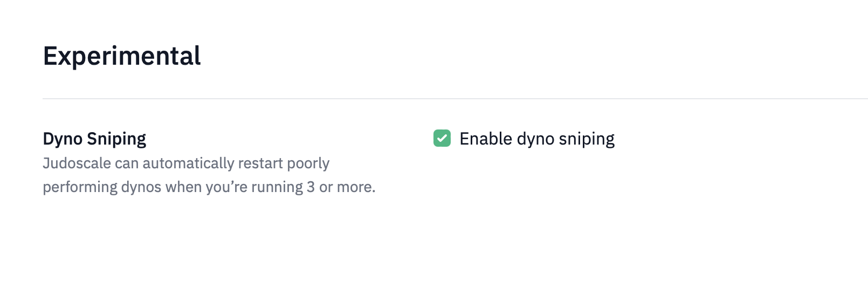Click the word "Enable" beside the checkbox
868x287 pixels.
[x=486, y=139]
